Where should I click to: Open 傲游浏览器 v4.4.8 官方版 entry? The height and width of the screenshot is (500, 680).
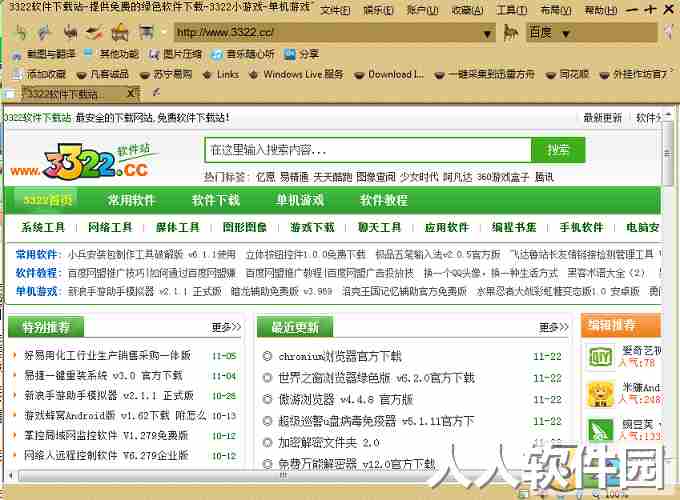346,399
